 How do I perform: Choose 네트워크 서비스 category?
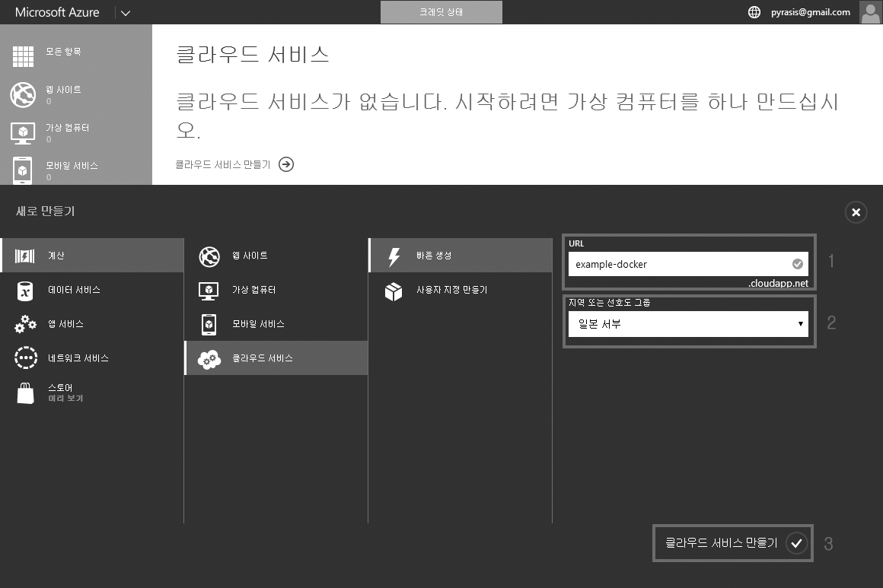click(78, 358)
